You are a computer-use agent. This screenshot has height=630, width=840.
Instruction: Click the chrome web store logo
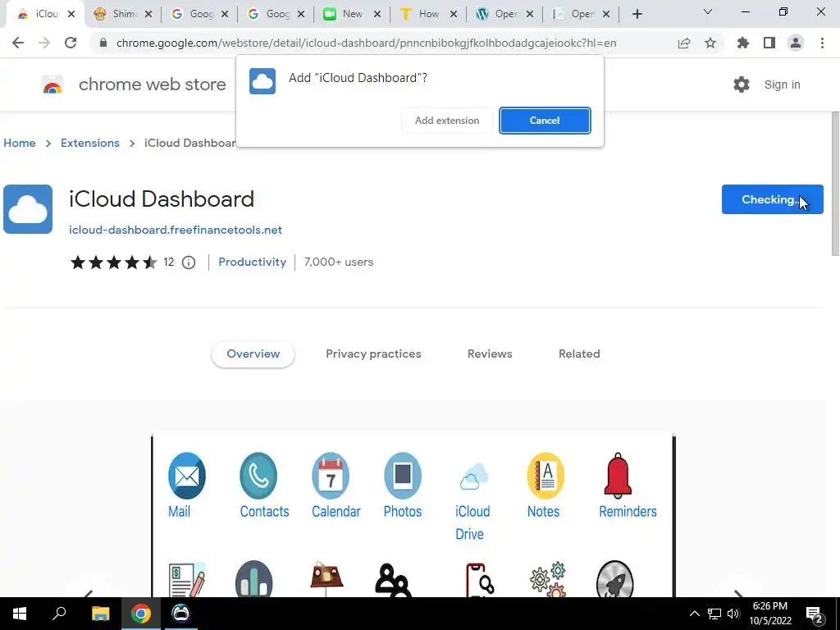[52, 84]
